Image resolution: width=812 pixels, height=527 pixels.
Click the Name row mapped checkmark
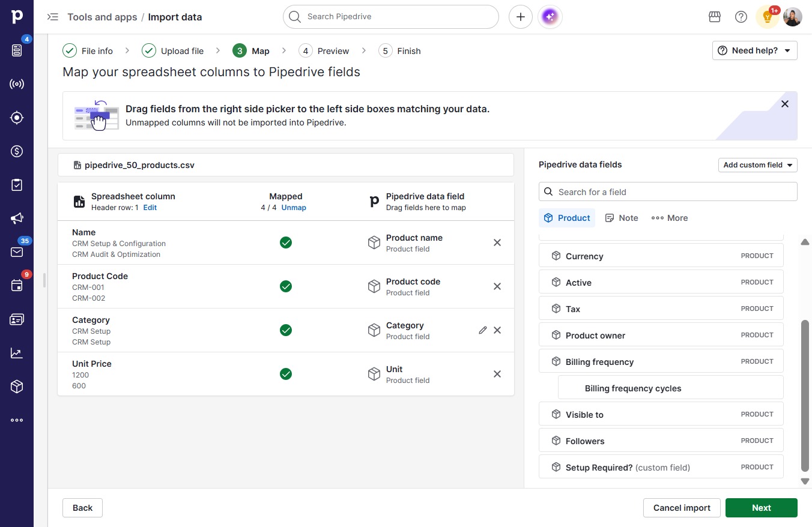click(286, 242)
